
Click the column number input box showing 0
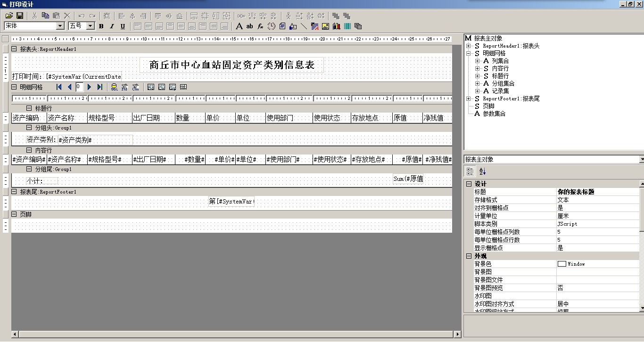pyautogui.click(x=80, y=87)
